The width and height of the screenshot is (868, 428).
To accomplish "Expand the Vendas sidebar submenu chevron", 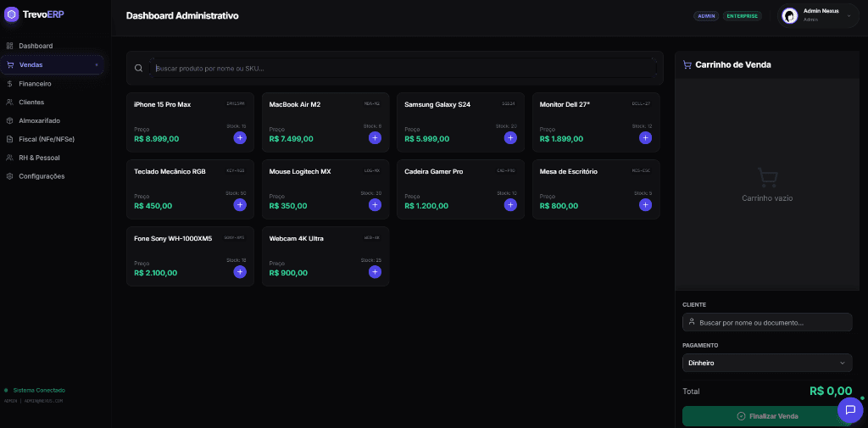I will pyautogui.click(x=97, y=64).
